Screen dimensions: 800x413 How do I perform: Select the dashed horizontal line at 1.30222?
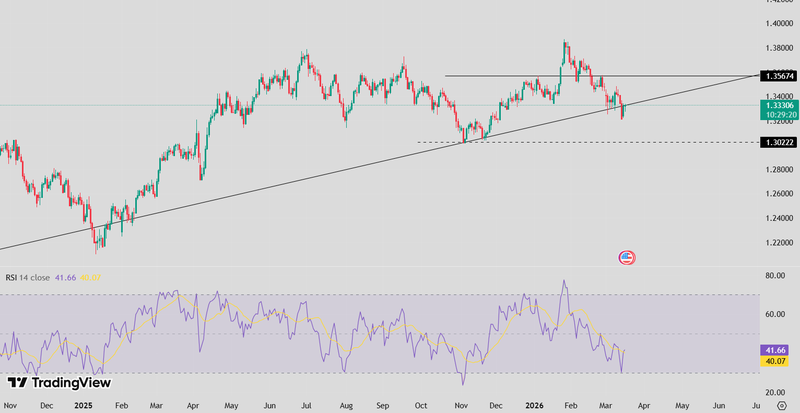600,142
